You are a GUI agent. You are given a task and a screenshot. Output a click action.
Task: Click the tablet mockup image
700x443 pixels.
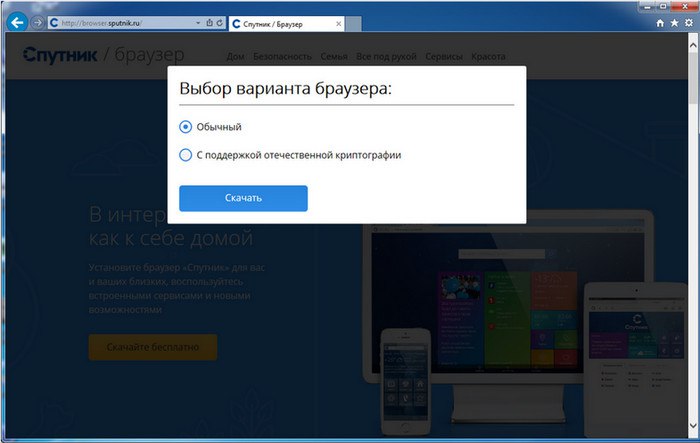tap(636, 359)
